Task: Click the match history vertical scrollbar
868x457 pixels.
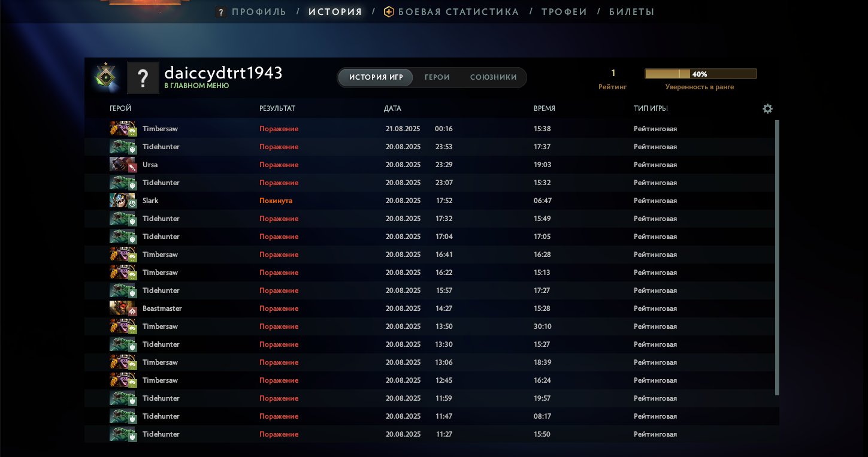Action: [777, 258]
